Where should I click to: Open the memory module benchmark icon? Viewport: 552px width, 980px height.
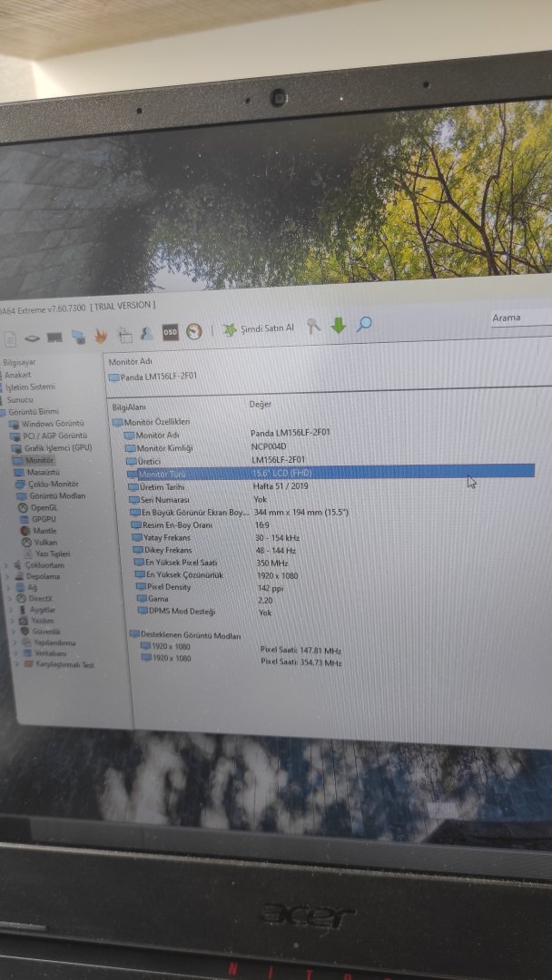click(54, 338)
